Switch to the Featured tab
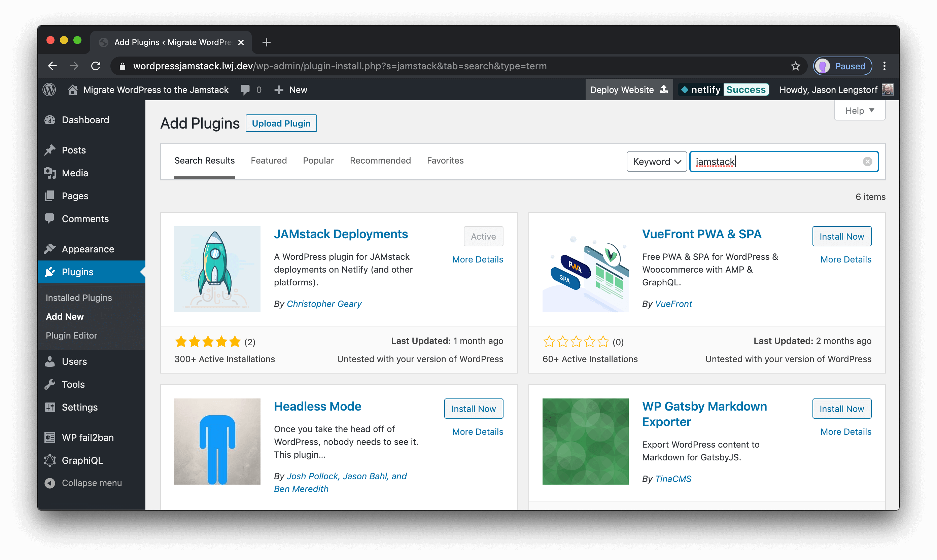Image resolution: width=937 pixels, height=560 pixels. [268, 161]
